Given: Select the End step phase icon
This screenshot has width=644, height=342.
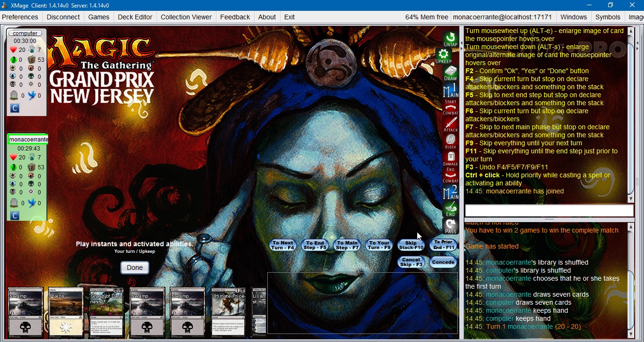Looking at the screenshot, I should pyautogui.click(x=451, y=209).
